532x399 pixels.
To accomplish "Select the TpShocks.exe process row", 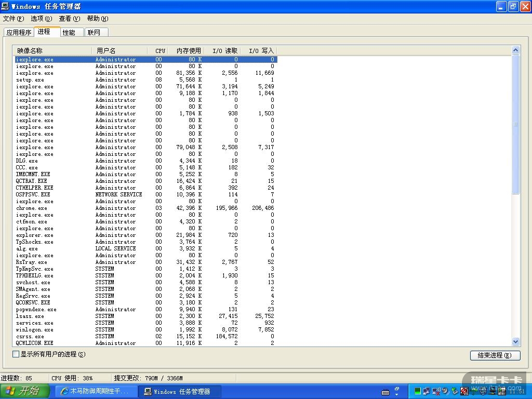I will click(x=146, y=242).
